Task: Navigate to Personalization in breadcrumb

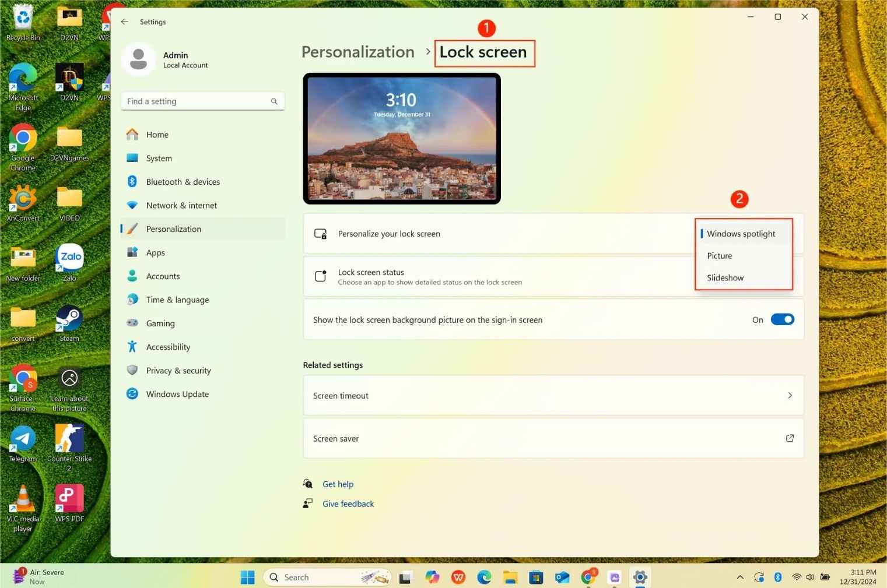Action: (x=357, y=51)
